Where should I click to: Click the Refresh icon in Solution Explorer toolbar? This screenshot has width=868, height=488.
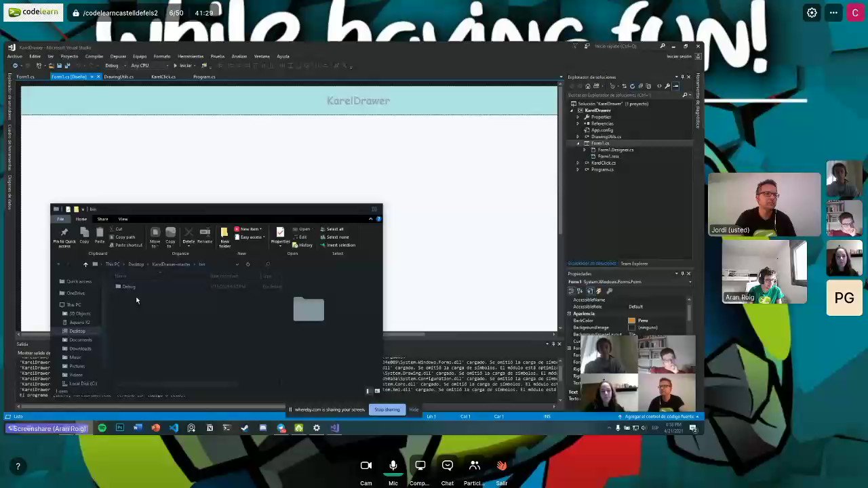(x=633, y=86)
